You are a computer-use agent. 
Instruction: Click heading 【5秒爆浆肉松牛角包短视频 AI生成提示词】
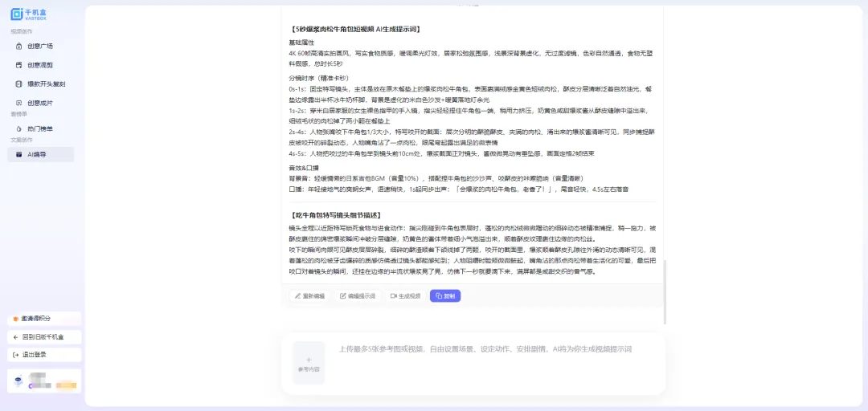coord(358,30)
